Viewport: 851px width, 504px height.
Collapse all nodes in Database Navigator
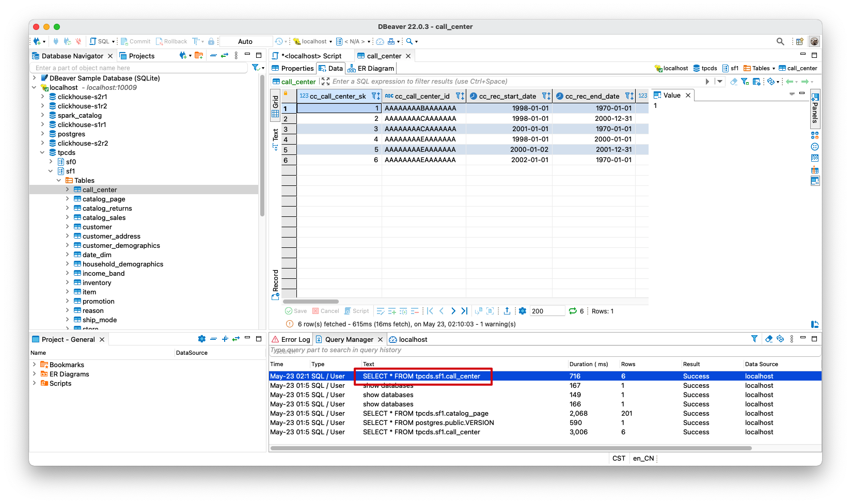point(213,55)
